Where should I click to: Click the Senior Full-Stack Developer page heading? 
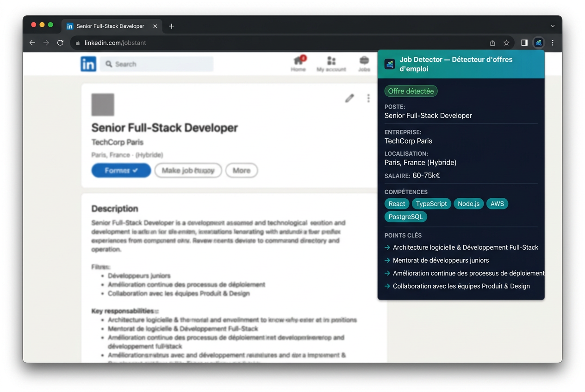point(165,128)
